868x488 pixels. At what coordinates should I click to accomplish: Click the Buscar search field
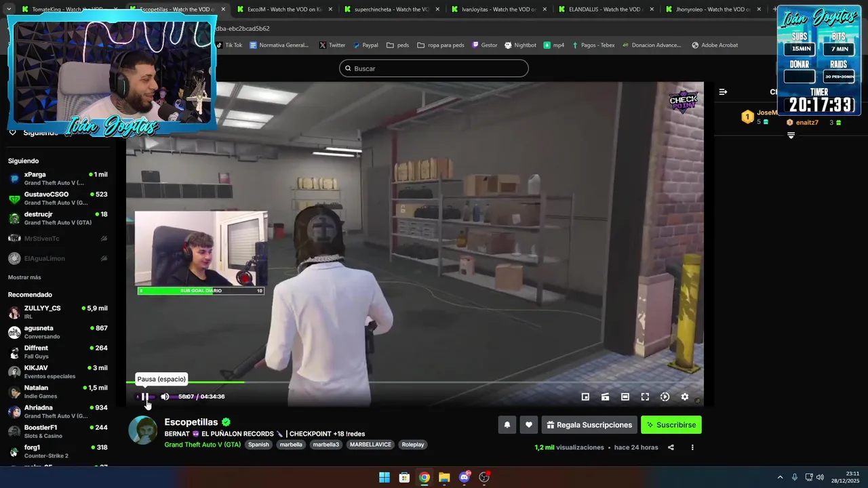coord(434,68)
